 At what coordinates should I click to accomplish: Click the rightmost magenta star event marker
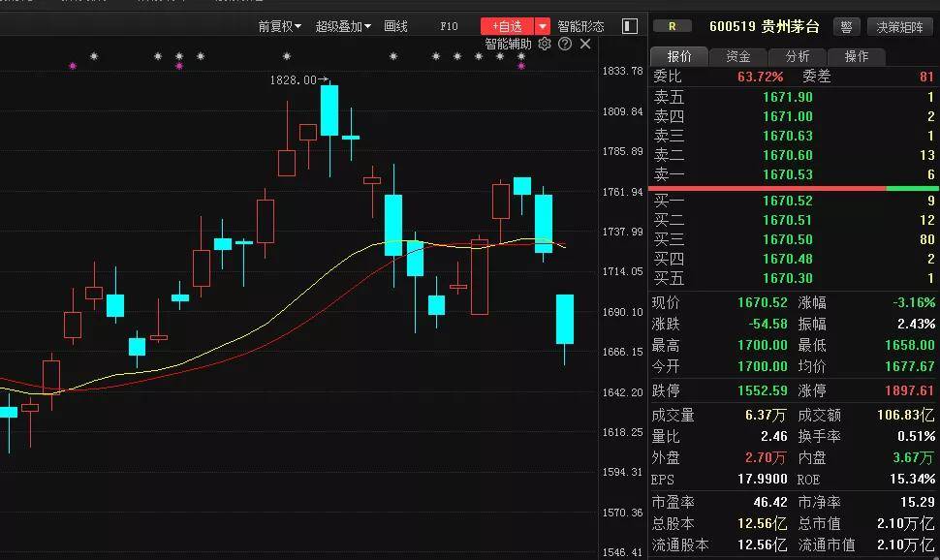pos(521,66)
